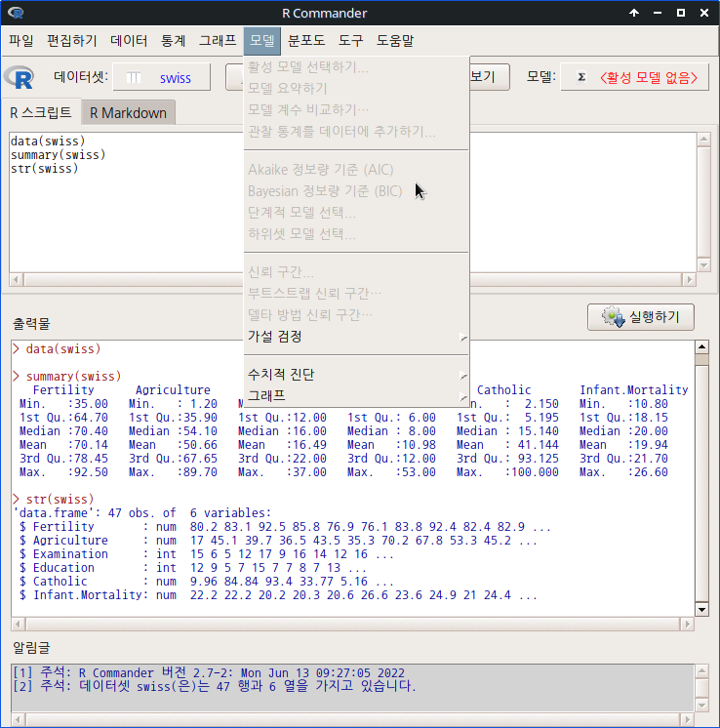Viewport: 720px width, 728px height.
Task: Click the 출력물 section label
Action: [x=31, y=324]
